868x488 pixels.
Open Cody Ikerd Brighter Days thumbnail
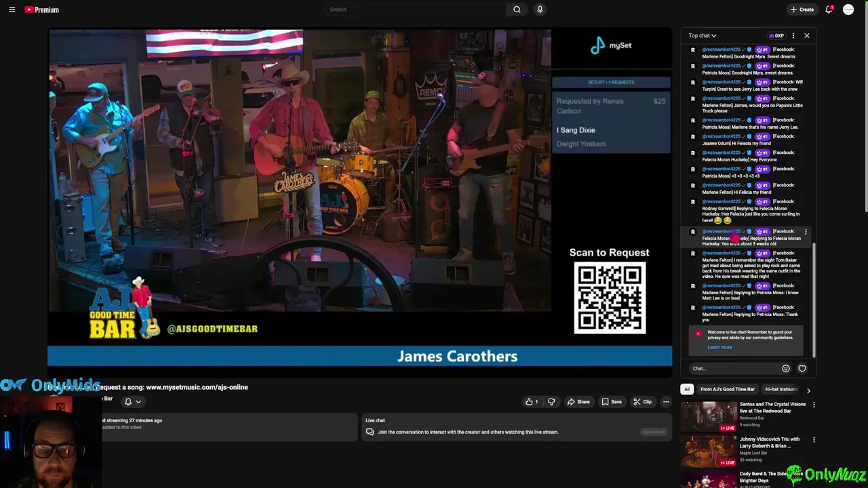709,479
